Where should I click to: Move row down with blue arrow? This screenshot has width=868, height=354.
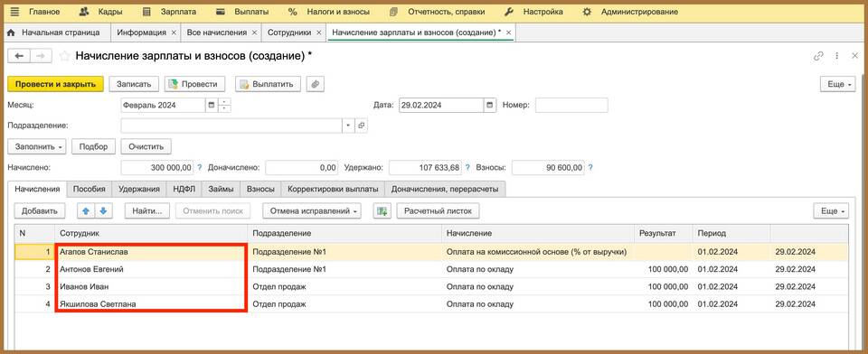[x=103, y=210]
